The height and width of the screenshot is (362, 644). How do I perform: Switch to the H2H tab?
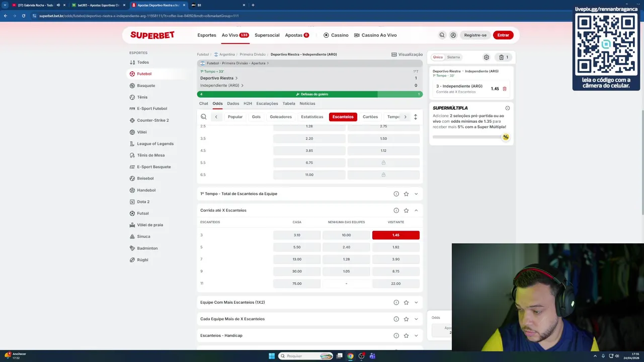point(248,104)
